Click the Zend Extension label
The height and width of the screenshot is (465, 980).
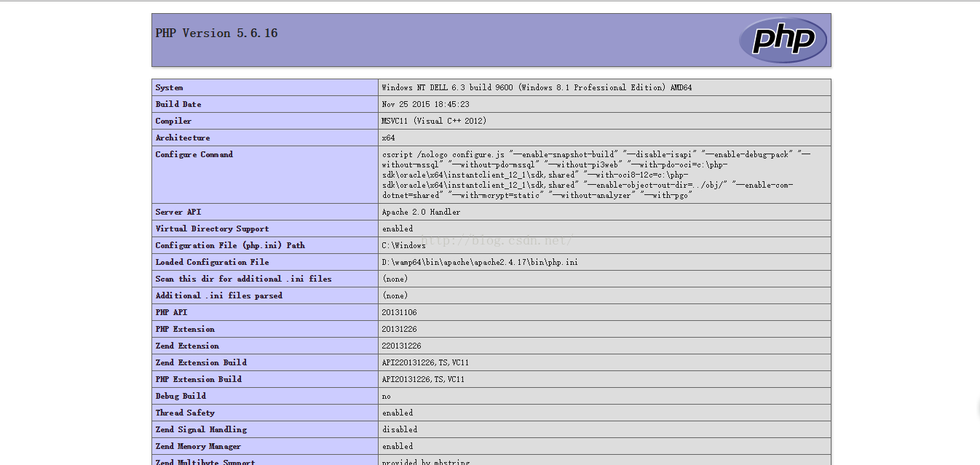[187, 346]
